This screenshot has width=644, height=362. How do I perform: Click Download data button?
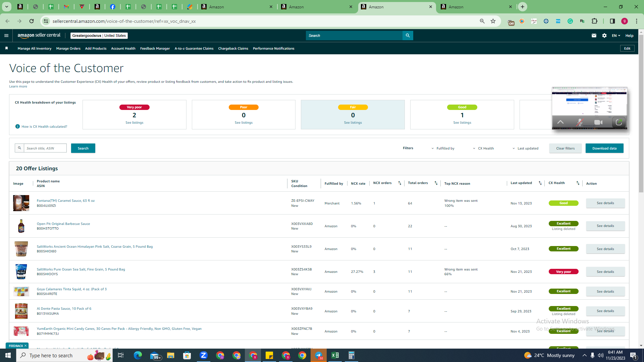pyautogui.click(x=604, y=148)
